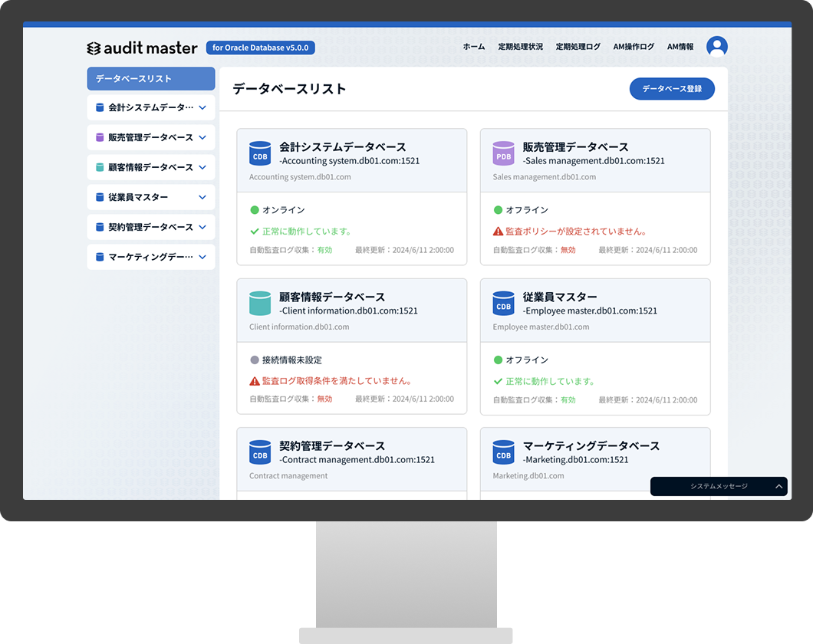This screenshot has height=644, width=813.
Task: Go to 定期処理ログ in top navigation
Action: coord(578,47)
